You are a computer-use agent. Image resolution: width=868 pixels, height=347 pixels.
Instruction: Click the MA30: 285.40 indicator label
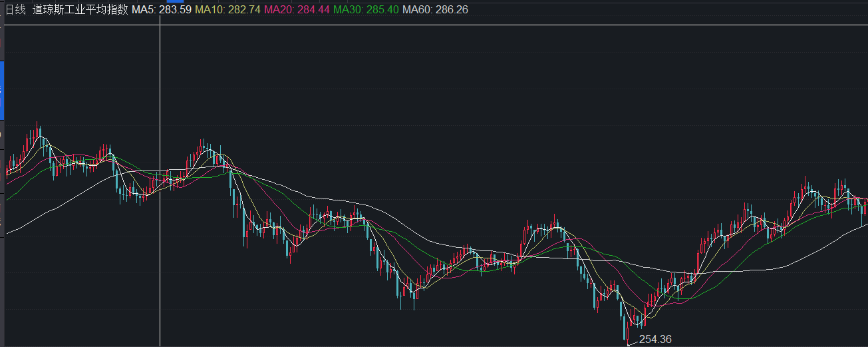(366, 11)
